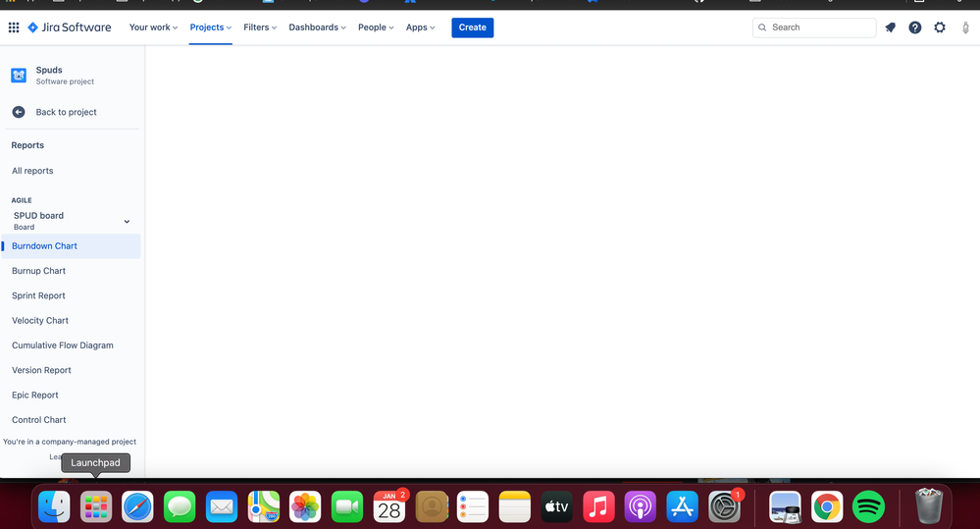
Task: Click the company-managed project notice text
Action: point(70,442)
